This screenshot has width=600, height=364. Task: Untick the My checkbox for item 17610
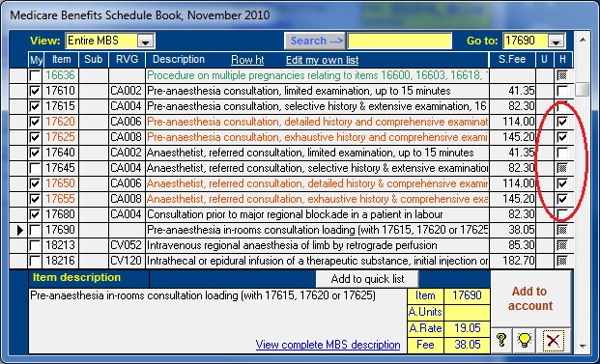tap(35, 91)
